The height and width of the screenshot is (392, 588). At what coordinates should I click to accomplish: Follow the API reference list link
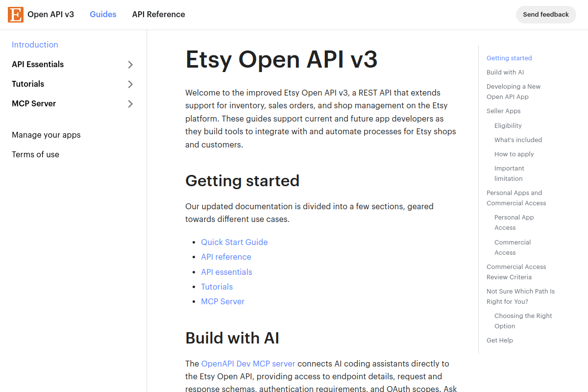(226, 257)
